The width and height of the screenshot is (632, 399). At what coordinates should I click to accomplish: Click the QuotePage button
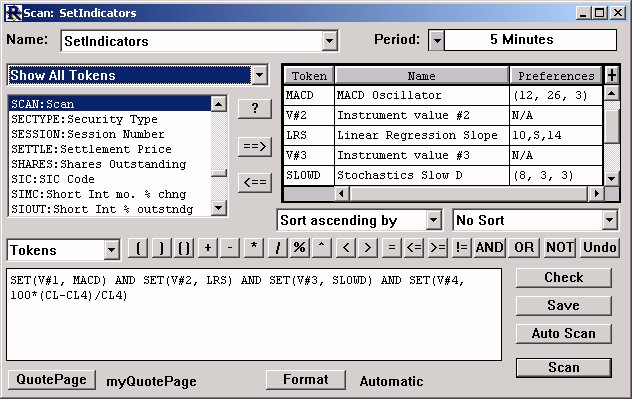tap(52, 380)
